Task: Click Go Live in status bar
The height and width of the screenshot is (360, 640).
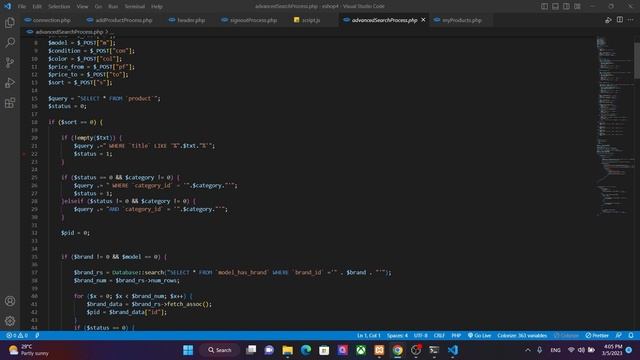Action: (x=480, y=336)
